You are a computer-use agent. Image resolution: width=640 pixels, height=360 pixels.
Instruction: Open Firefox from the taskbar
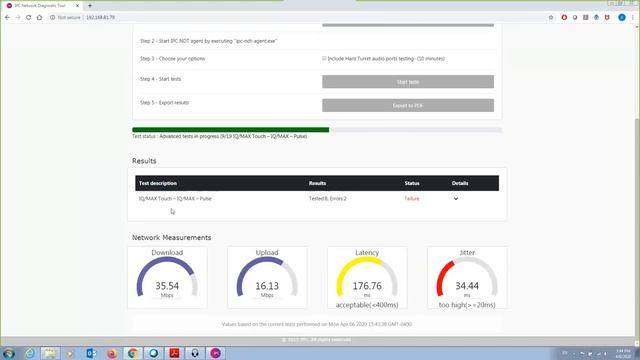(x=112, y=353)
